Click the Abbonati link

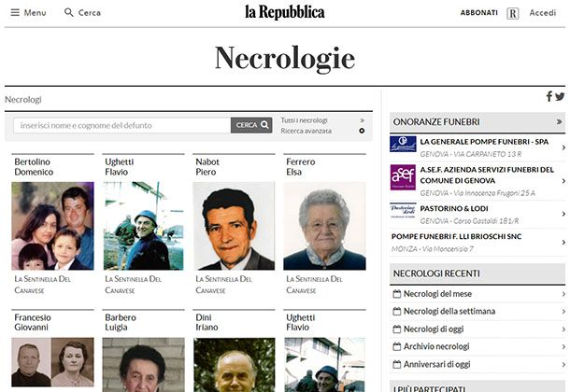click(x=478, y=13)
